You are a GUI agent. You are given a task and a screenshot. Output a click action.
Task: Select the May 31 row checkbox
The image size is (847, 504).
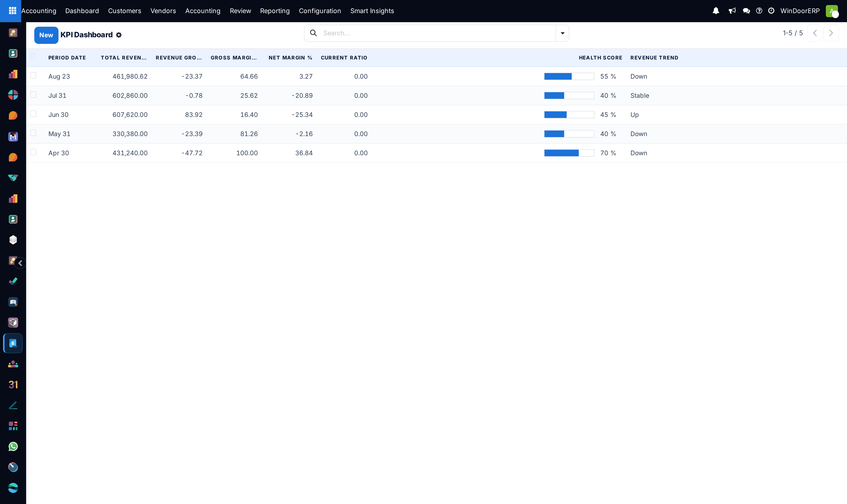point(33,133)
